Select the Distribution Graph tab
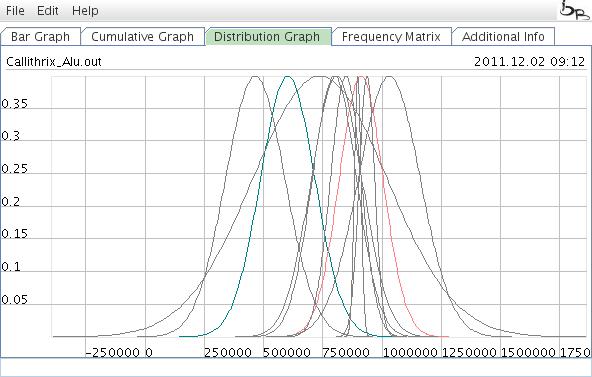 tap(267, 37)
